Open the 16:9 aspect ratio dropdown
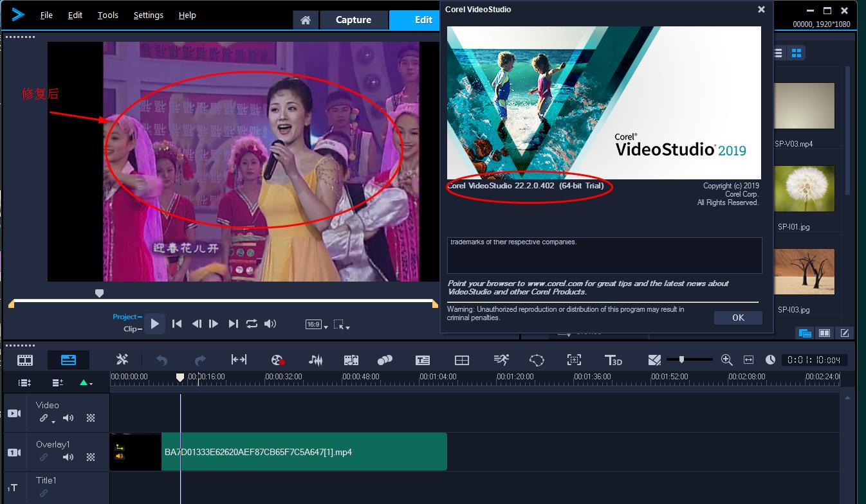Screen dimensions: 866x504 click(317, 325)
